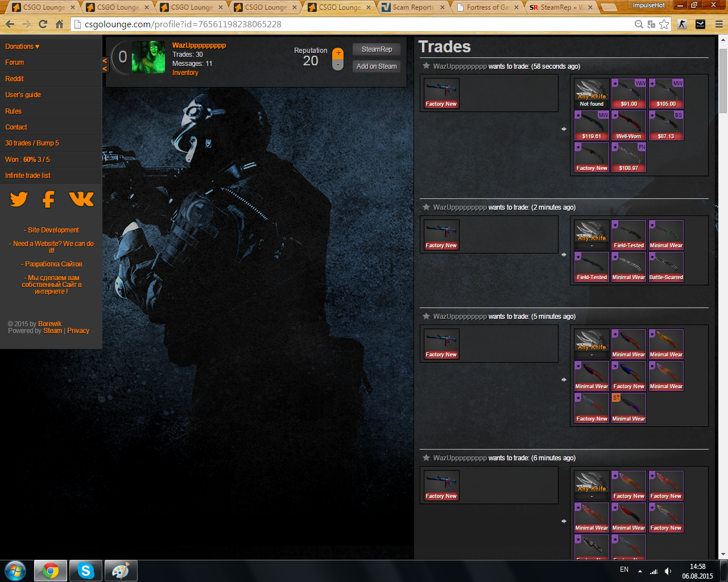This screenshot has width=728, height=582.
Task: Click the user's green avatar picture
Action: 148,57
